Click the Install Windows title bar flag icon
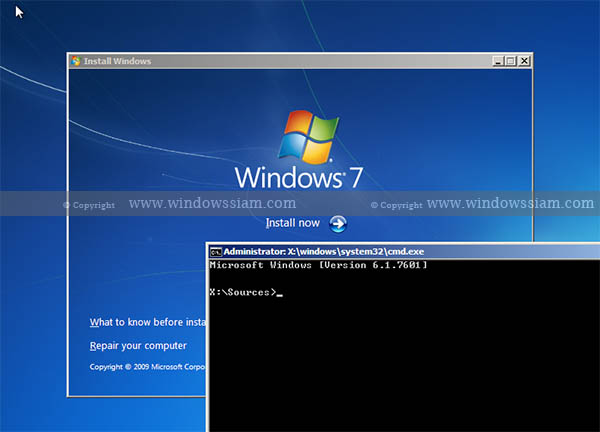 [x=76, y=61]
